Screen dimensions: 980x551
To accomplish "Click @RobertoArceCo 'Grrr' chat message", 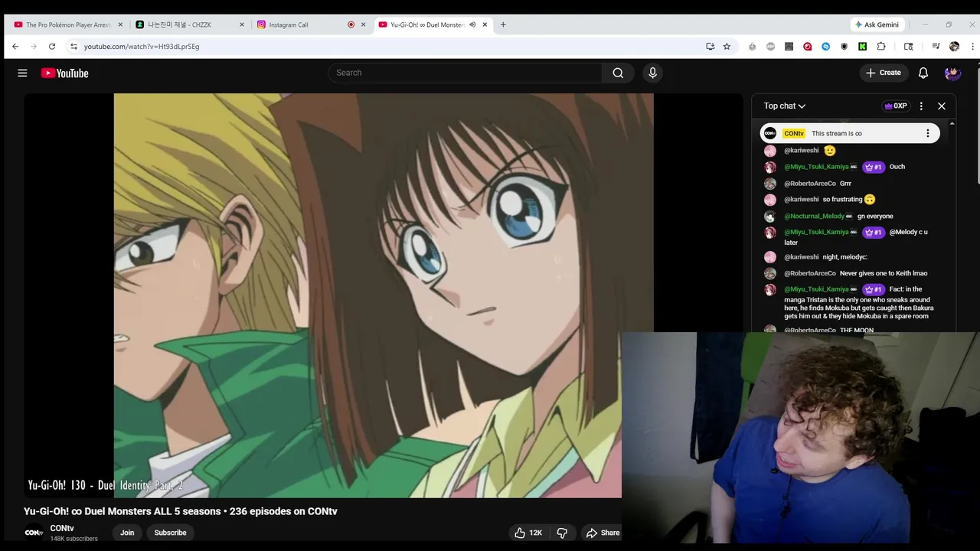I will 845,184.
